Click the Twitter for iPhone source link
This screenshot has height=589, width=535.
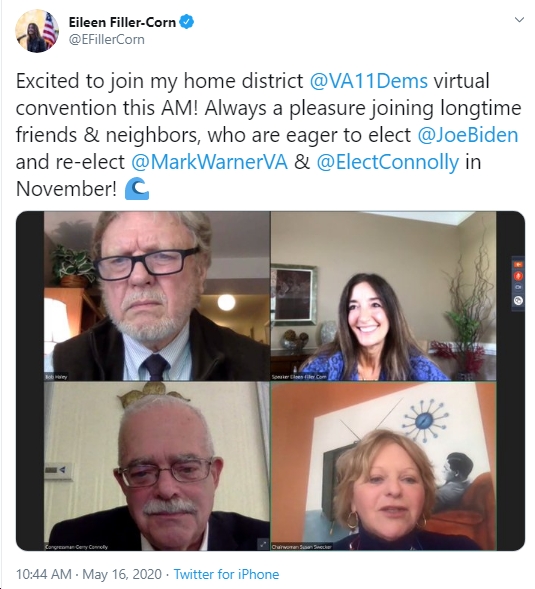tap(227, 574)
